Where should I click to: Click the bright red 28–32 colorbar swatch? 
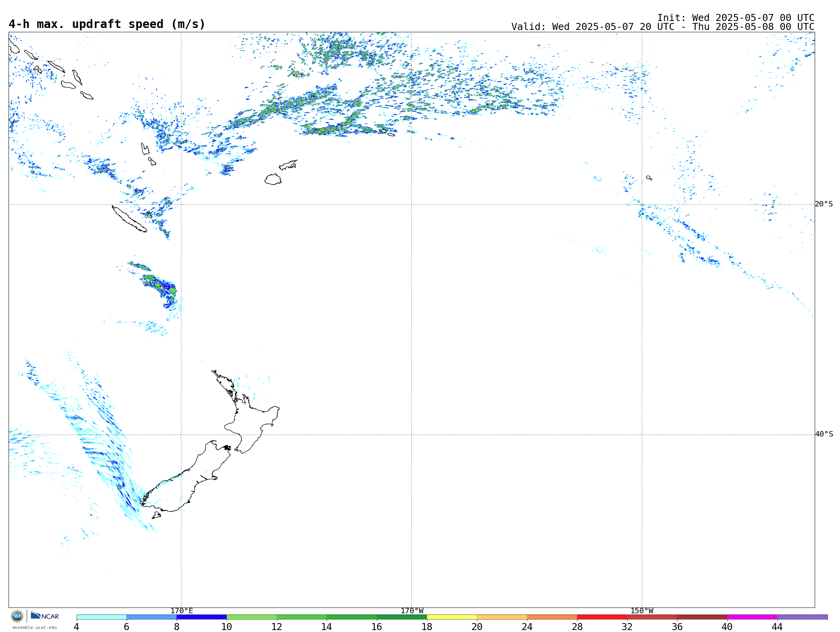point(602,617)
